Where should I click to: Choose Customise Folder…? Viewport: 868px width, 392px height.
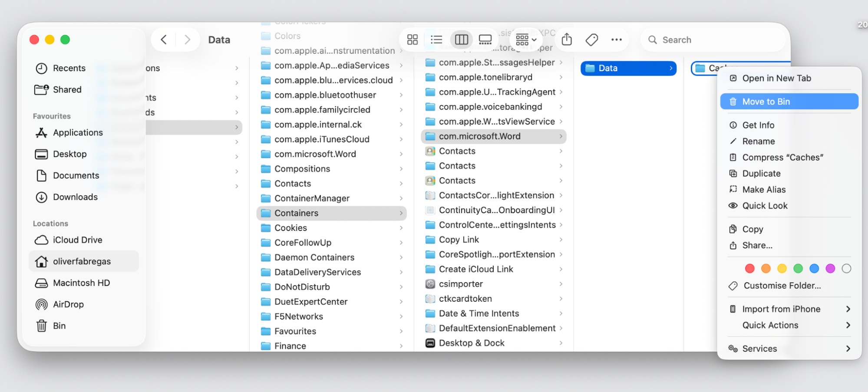[789, 286]
